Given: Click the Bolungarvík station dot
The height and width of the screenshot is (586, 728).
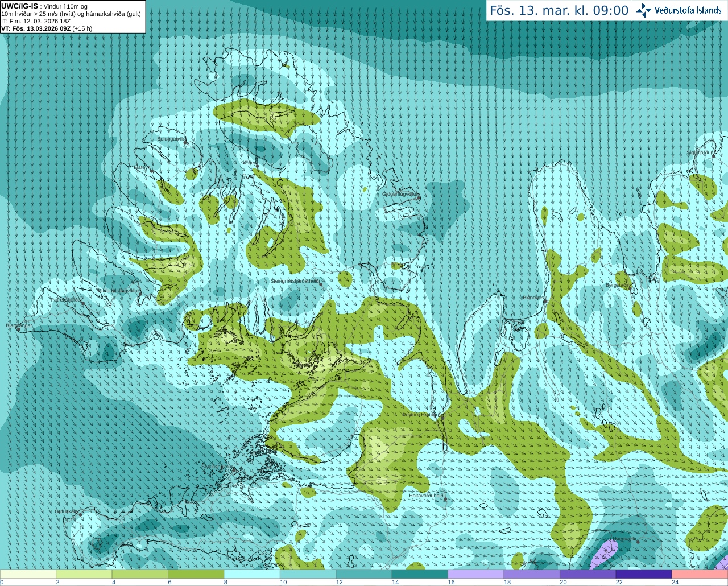Looking at the screenshot, I should pos(185,142).
